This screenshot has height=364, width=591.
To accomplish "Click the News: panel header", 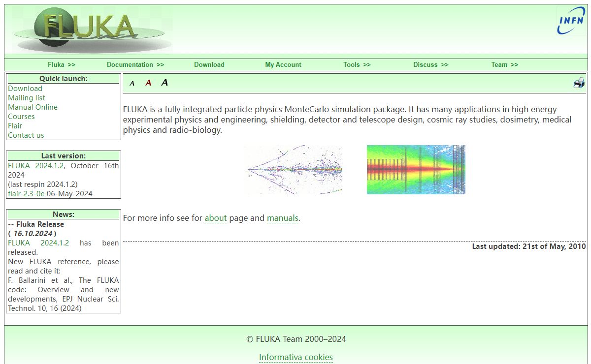I will click(x=64, y=214).
